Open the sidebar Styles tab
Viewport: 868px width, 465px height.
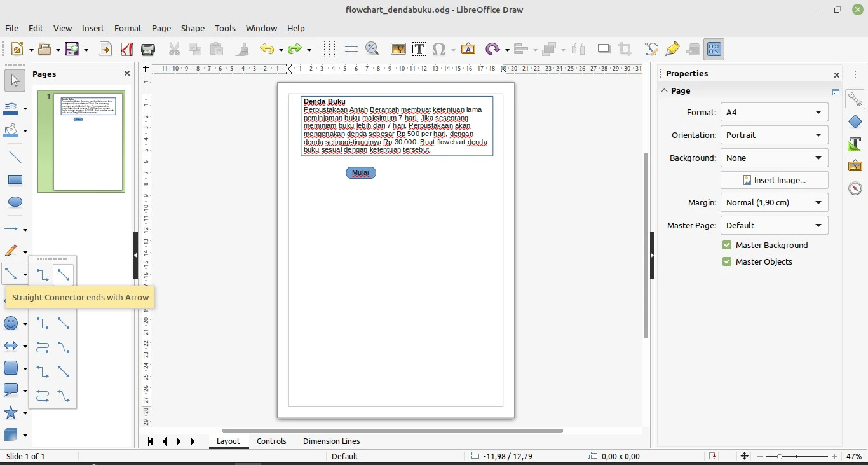(x=855, y=144)
